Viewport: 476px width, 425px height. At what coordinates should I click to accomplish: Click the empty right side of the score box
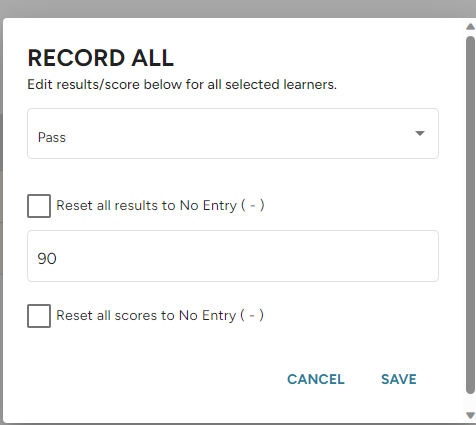pos(333,256)
